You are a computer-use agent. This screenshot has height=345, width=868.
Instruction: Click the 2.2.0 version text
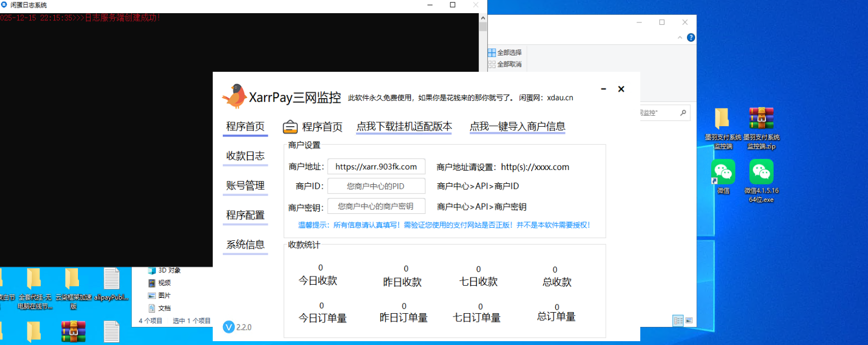click(244, 327)
